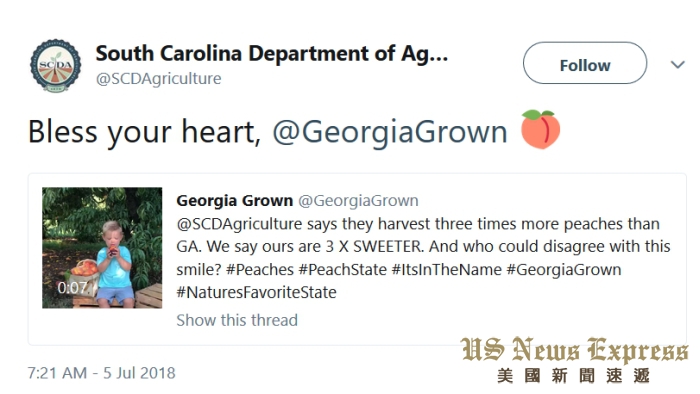700x394 pixels.
Task: Play the quoted tweet video thumbnail
Action: pos(102,248)
